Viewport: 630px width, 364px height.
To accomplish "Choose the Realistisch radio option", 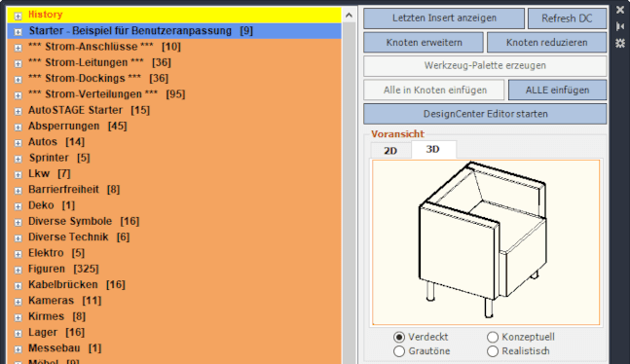I will (493, 351).
